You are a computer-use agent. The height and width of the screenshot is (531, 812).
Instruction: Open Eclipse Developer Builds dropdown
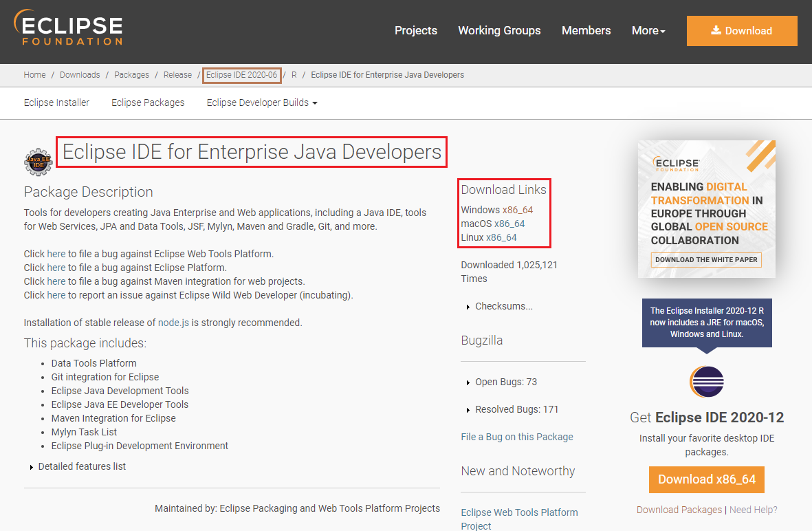261,102
